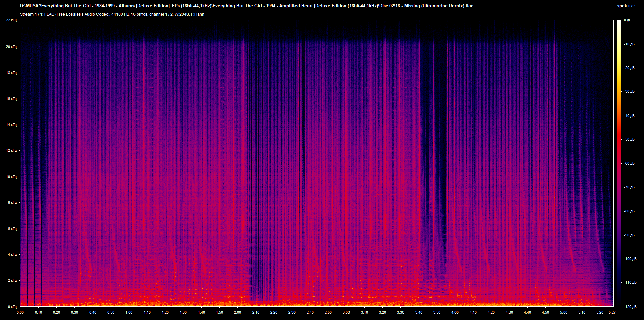
Task: Click the 20 кГц frequency label
Action: click(x=11, y=47)
